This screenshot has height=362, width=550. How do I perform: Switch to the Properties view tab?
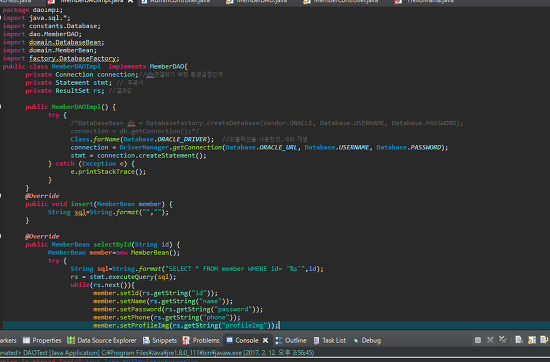42,340
